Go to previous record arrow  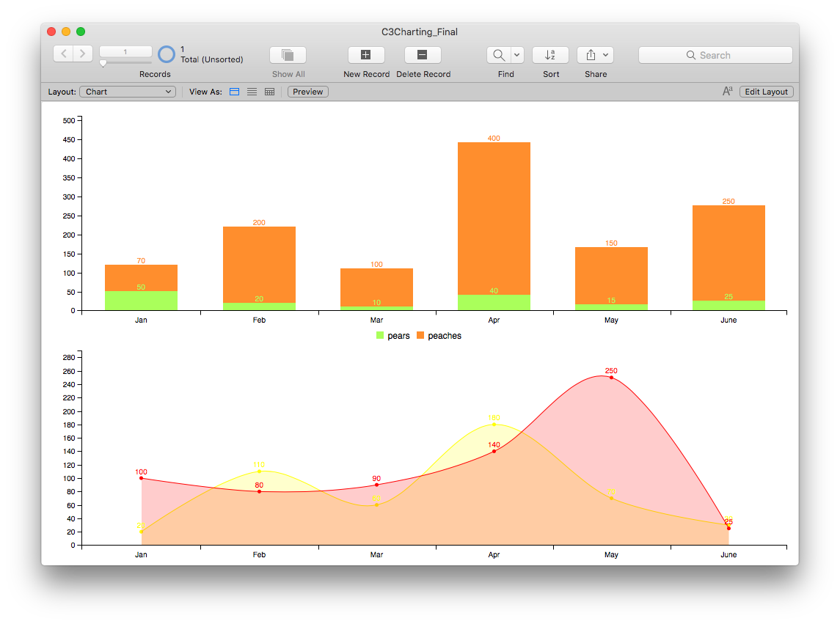(x=63, y=54)
